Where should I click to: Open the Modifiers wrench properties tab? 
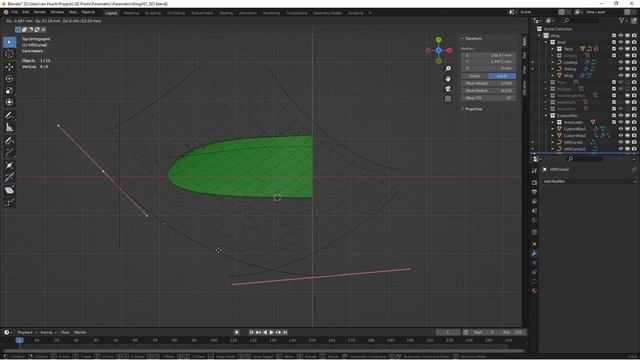point(534,253)
